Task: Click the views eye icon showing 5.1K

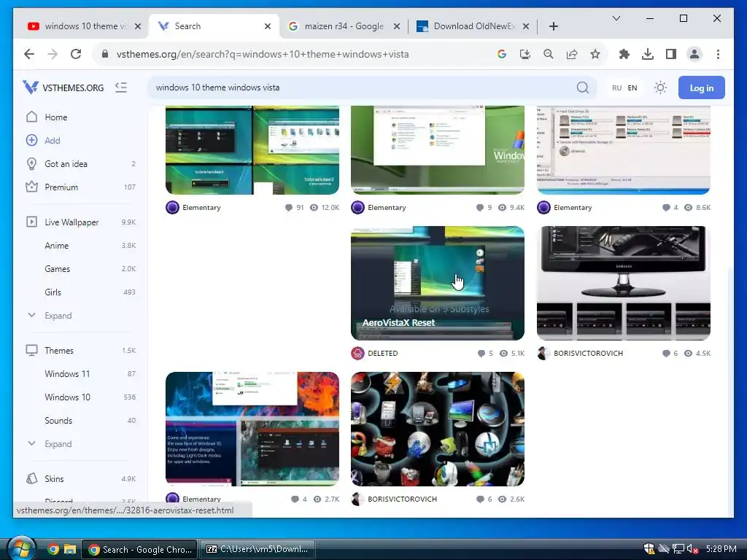Action: point(503,354)
